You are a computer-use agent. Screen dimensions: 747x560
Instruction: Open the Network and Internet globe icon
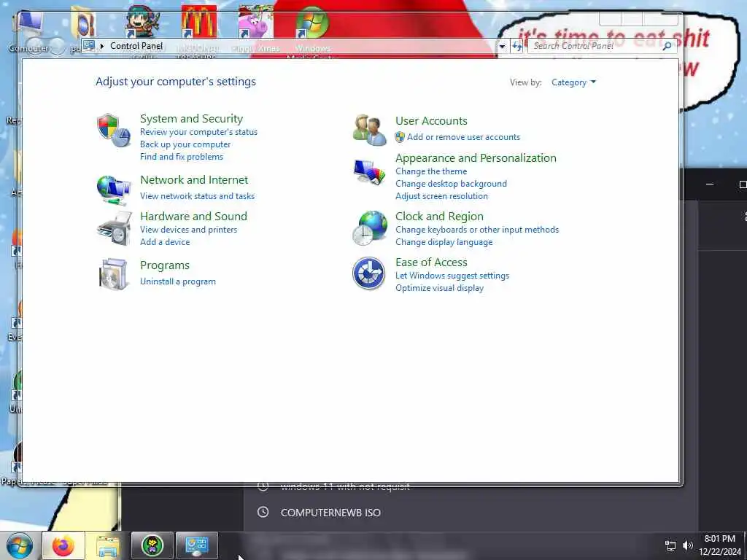click(x=114, y=190)
